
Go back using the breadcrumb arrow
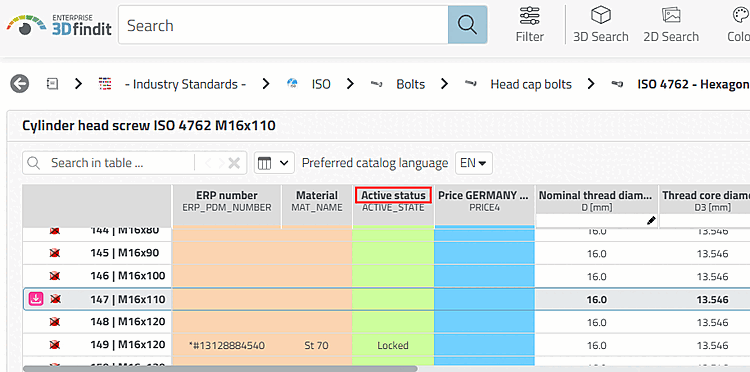click(20, 84)
